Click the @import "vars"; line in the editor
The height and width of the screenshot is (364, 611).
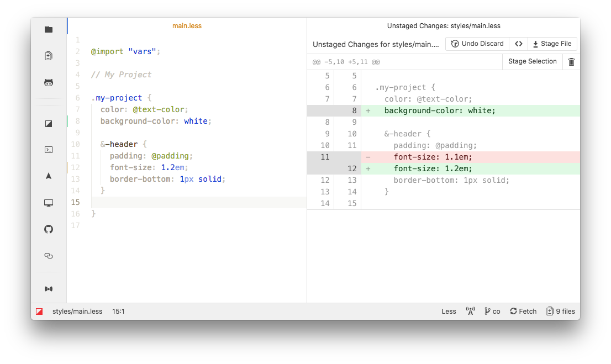125,51
